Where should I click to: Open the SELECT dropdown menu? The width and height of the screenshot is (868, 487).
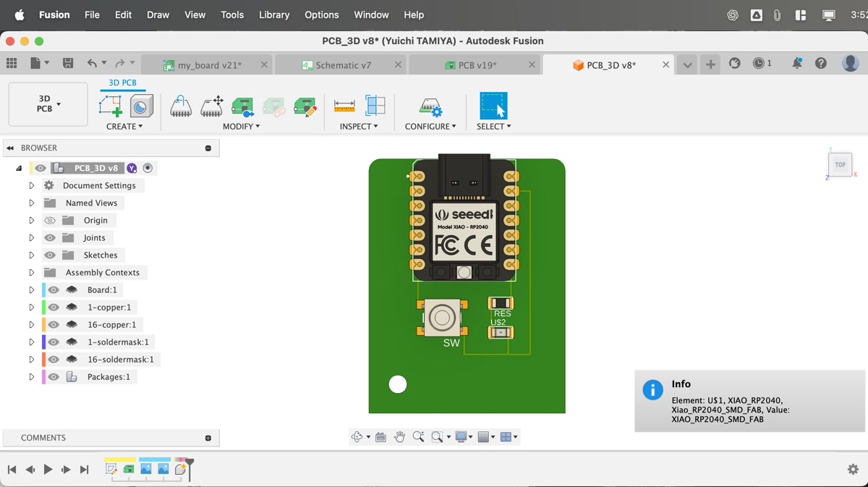point(493,126)
